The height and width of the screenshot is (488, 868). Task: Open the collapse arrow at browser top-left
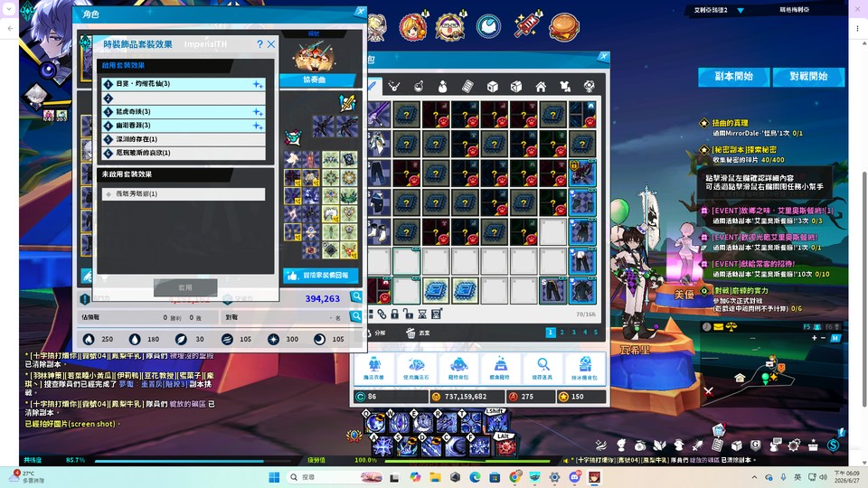[x=9, y=9]
